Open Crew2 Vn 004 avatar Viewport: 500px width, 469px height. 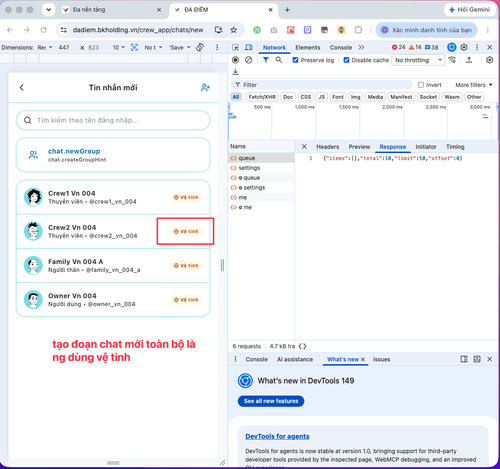pyautogui.click(x=33, y=231)
